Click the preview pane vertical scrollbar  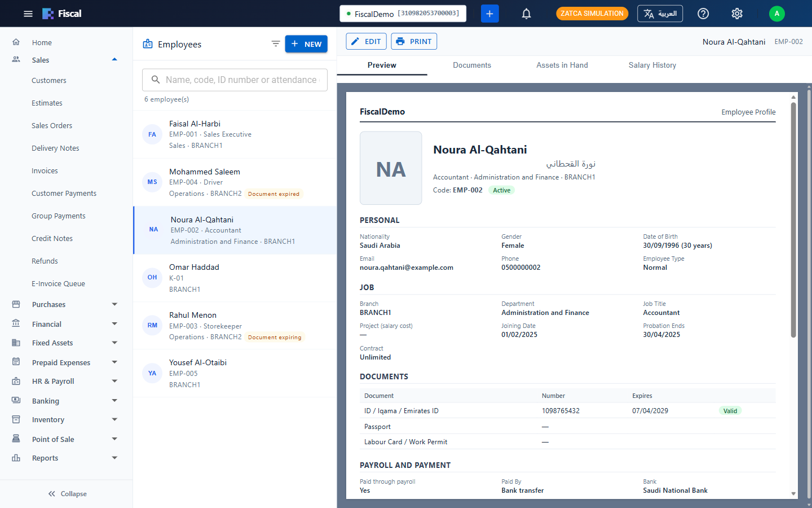pos(793,220)
